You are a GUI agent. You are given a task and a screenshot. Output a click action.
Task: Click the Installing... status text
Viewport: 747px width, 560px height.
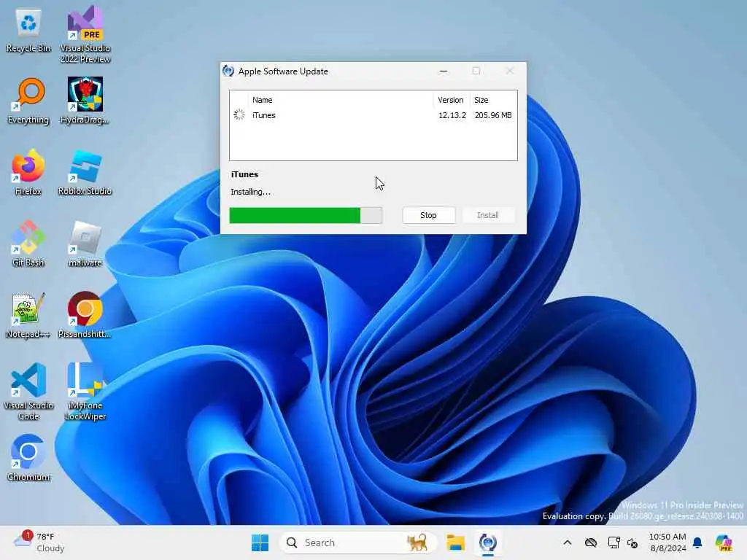point(251,192)
